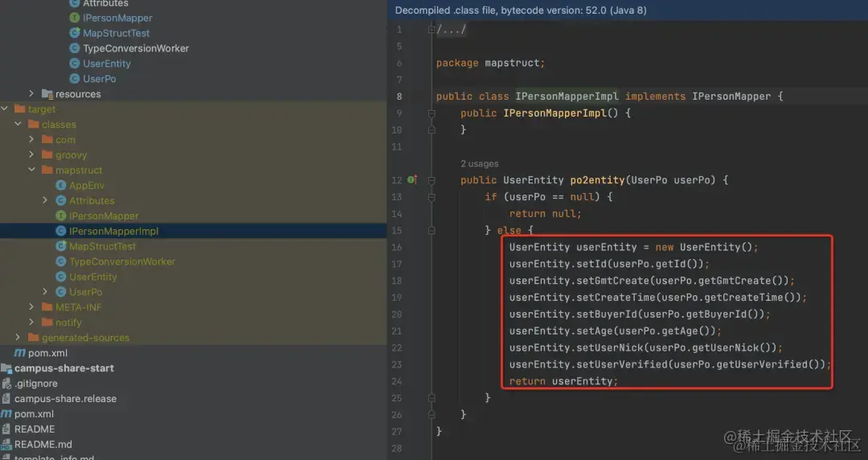Viewport: 868px width, 460px height.
Task: Click the generated-sources folder icon
Action: (33, 338)
